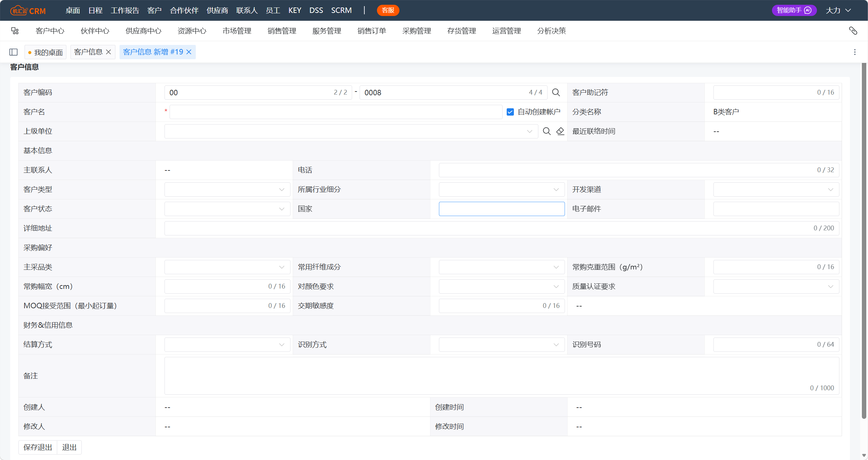Clear the 上级单位 field with eraser icon

pos(560,131)
